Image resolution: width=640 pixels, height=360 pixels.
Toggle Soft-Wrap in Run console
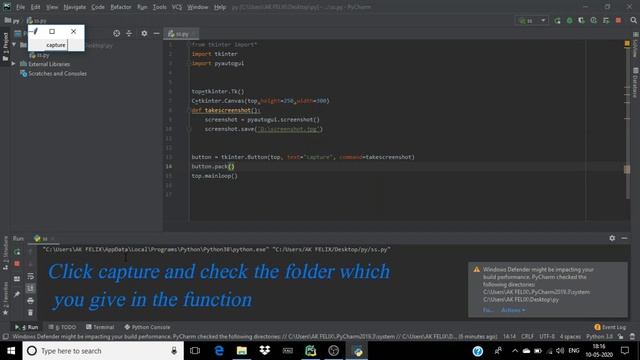[x=31, y=276]
